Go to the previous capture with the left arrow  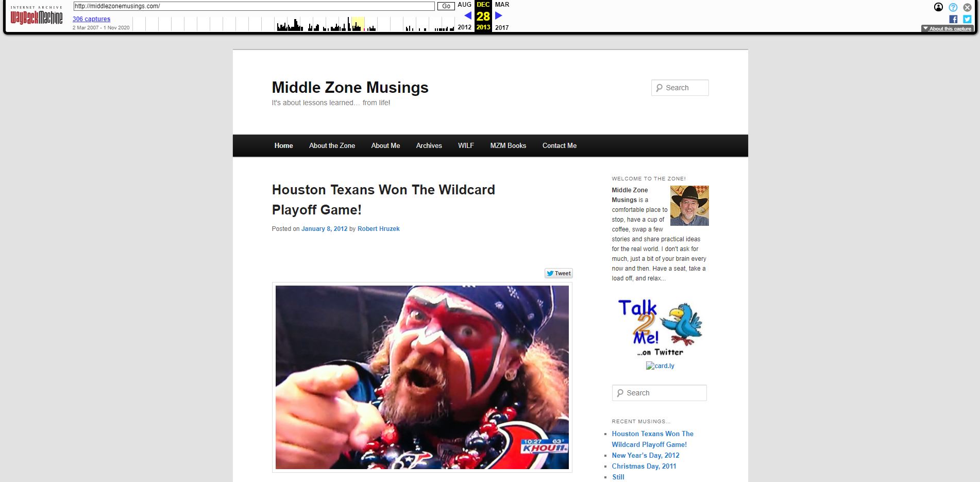tap(468, 15)
